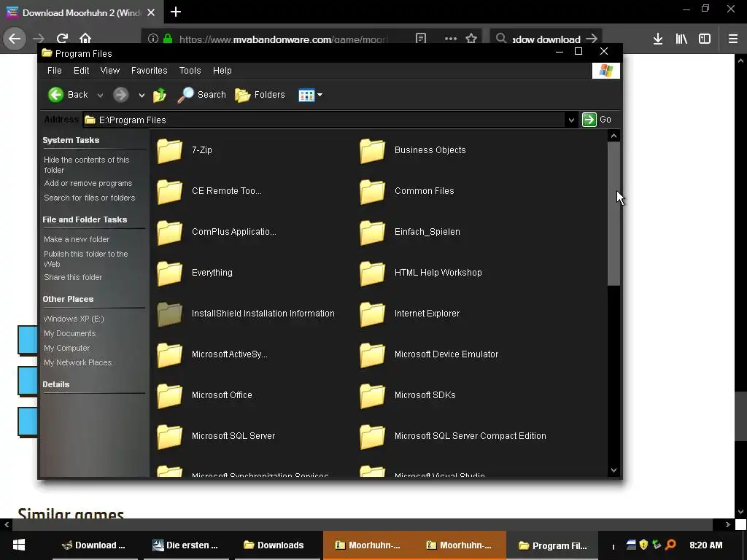Expand the Address bar dropdown
This screenshot has width=747, height=560.
(x=571, y=120)
